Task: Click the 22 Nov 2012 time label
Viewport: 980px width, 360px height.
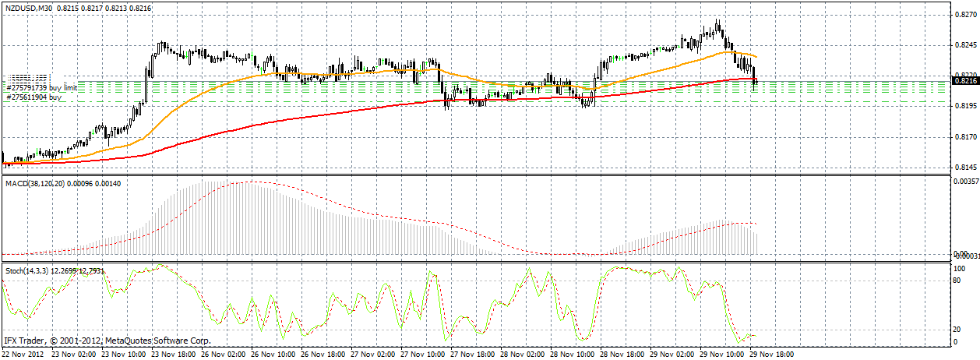Action: [24, 355]
